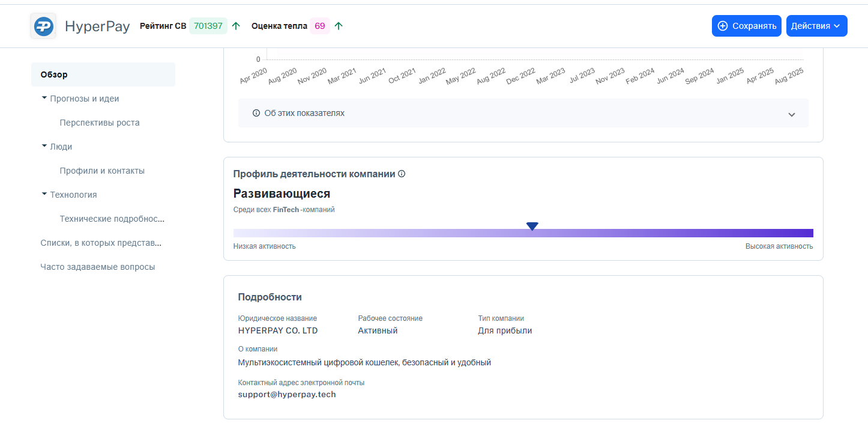The image size is (868, 429).
Task: Click the Для прибыли company type value
Action: pyautogui.click(x=505, y=330)
